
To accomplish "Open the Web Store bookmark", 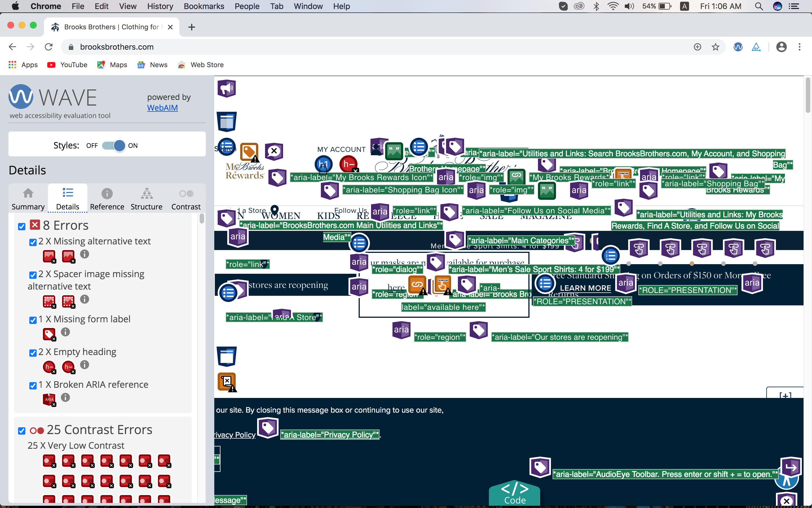I will point(201,65).
